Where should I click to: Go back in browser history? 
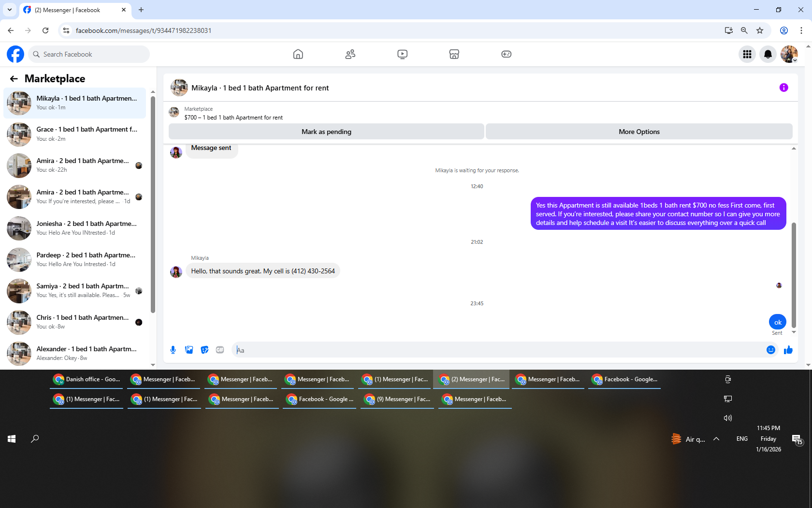click(11, 30)
